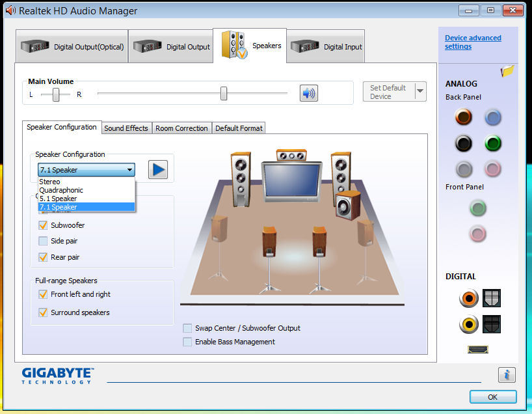
Task: Click the grey back panel audio jack
Action: pos(464,169)
